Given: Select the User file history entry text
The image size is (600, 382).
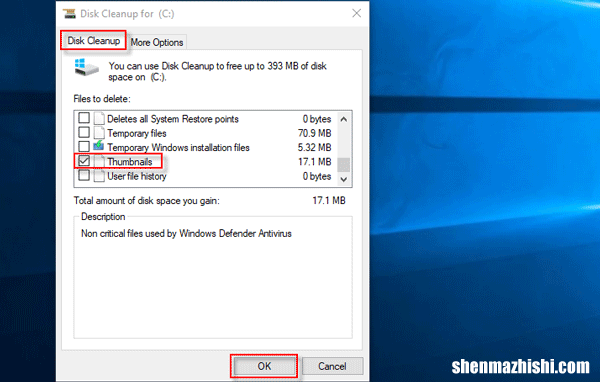Looking at the screenshot, I should (137, 176).
